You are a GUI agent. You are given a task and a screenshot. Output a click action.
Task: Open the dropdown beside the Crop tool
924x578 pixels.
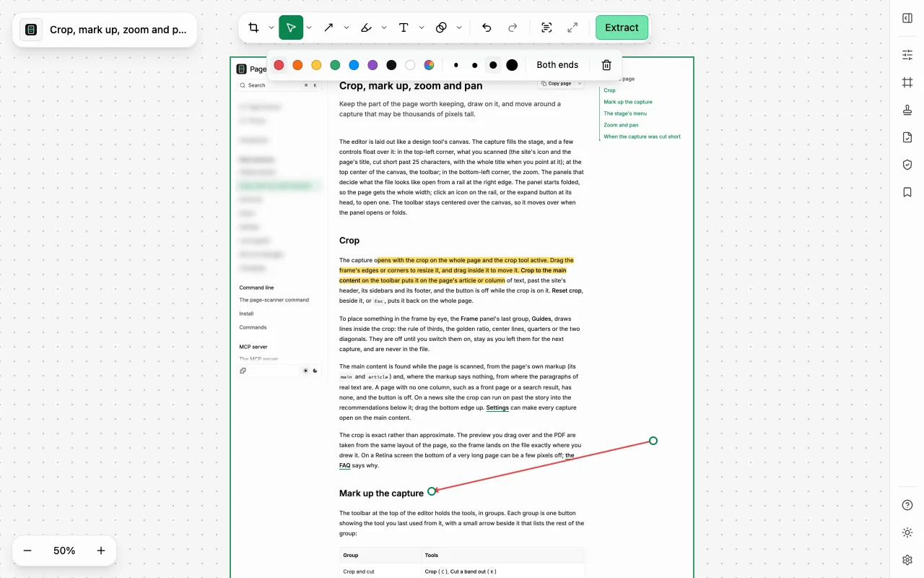[x=271, y=27]
